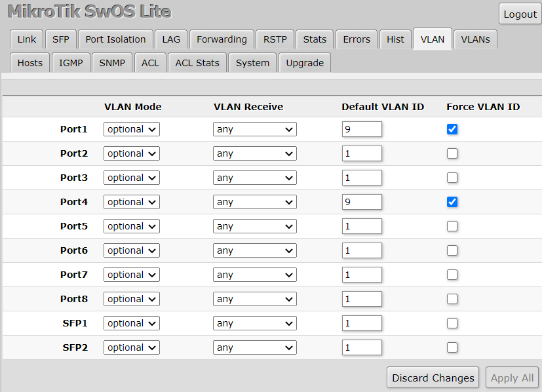Switch to the VLANs tab

click(475, 39)
